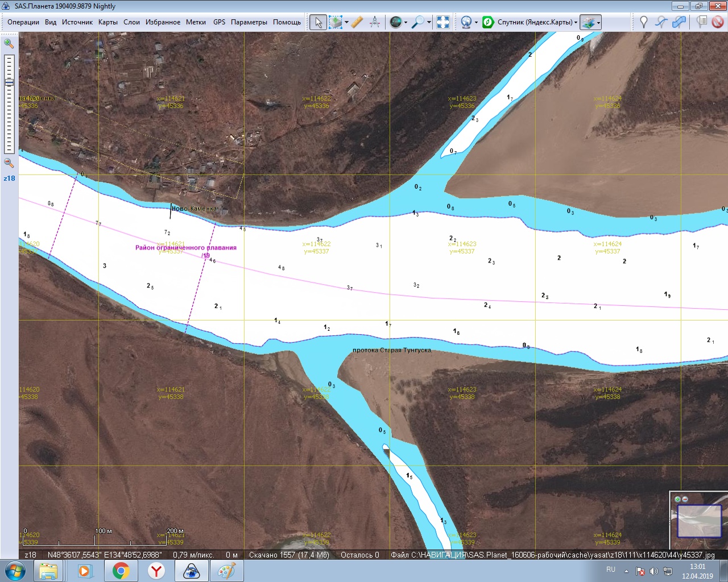Click the compass drafting tool icon
This screenshot has width=728, height=582.
click(x=374, y=22)
